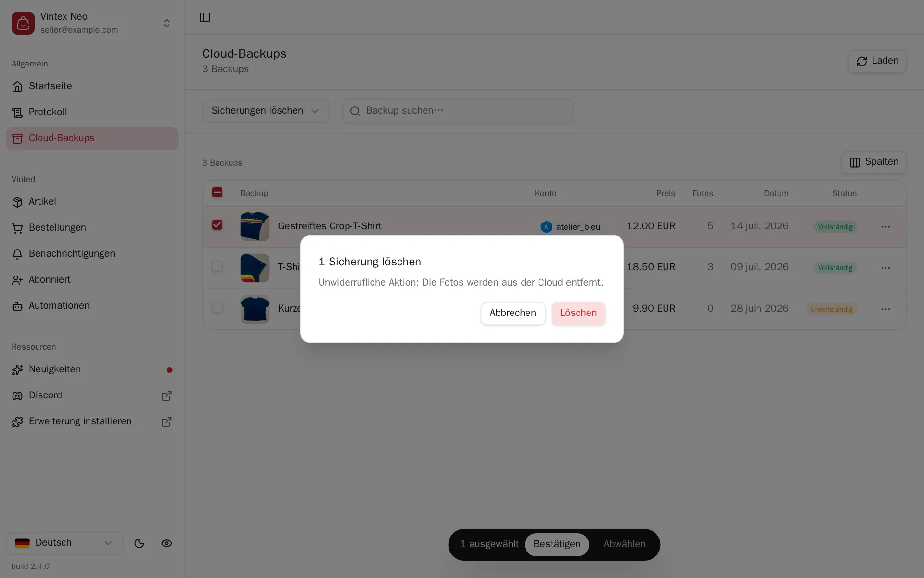Screen dimensions: 924x578
Task: Toggle the select-all header checkbox
Action: (217, 193)
